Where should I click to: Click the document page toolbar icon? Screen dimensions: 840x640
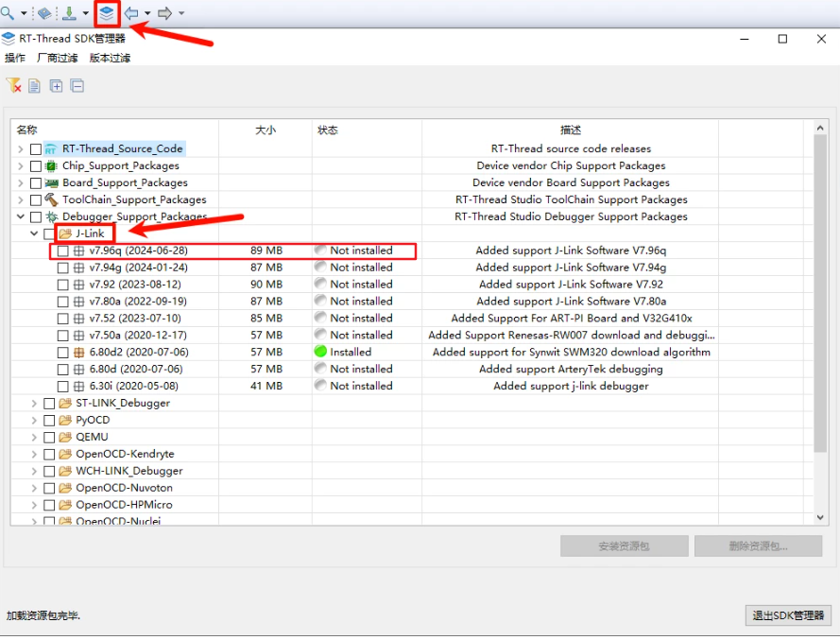pos(34,86)
